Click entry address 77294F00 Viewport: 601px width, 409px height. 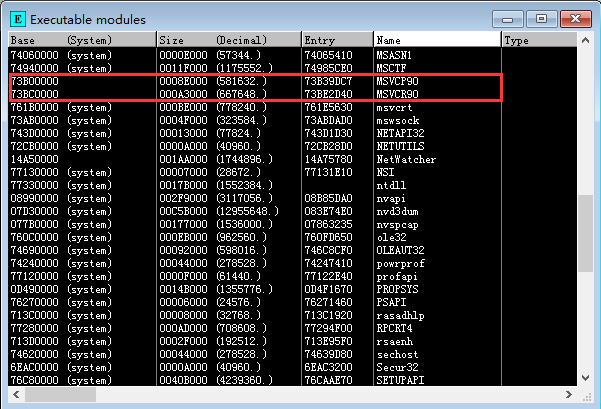tap(328, 329)
